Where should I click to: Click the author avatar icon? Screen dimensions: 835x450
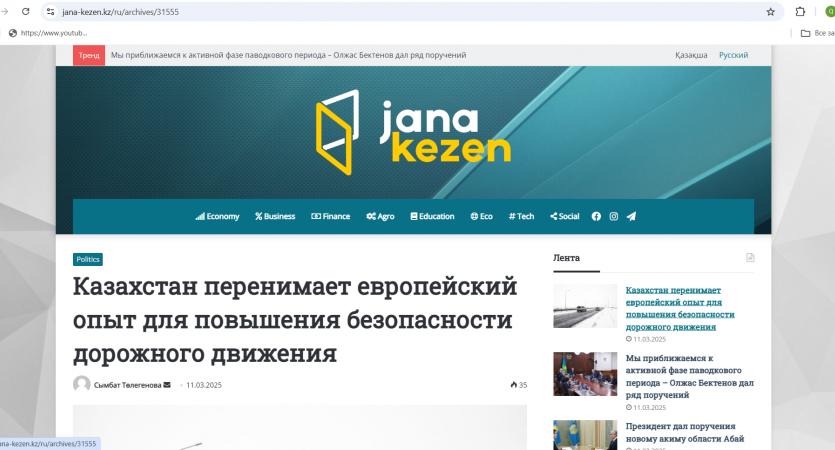(x=81, y=384)
